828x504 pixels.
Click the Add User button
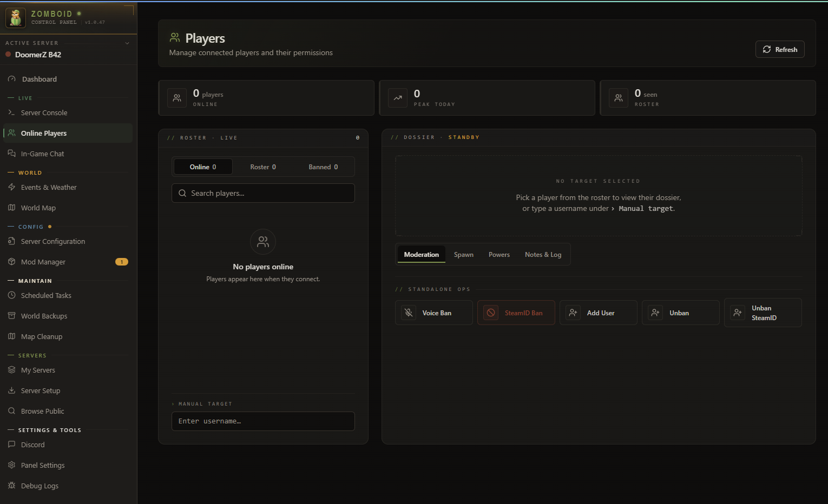point(599,313)
